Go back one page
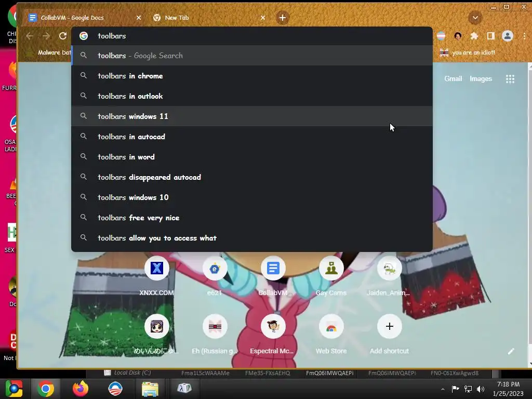The height and width of the screenshot is (399, 532). coord(30,36)
